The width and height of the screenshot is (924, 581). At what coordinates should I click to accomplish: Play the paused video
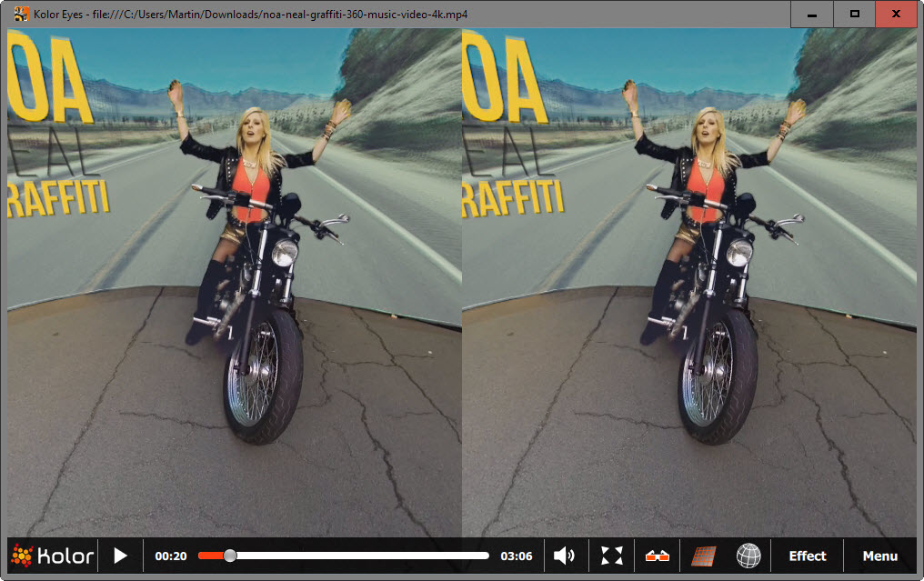click(x=120, y=556)
